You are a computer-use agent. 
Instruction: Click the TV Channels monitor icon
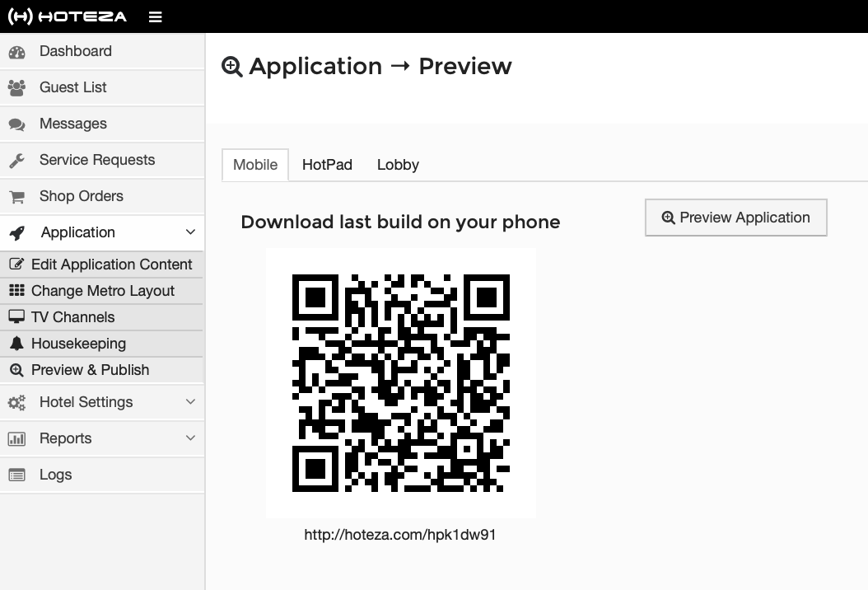[16, 317]
